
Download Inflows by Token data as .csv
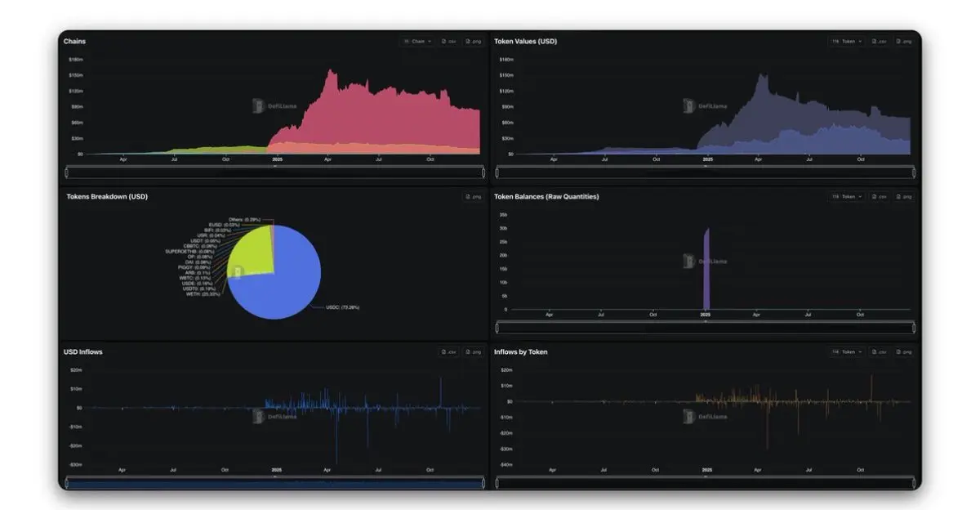click(879, 351)
